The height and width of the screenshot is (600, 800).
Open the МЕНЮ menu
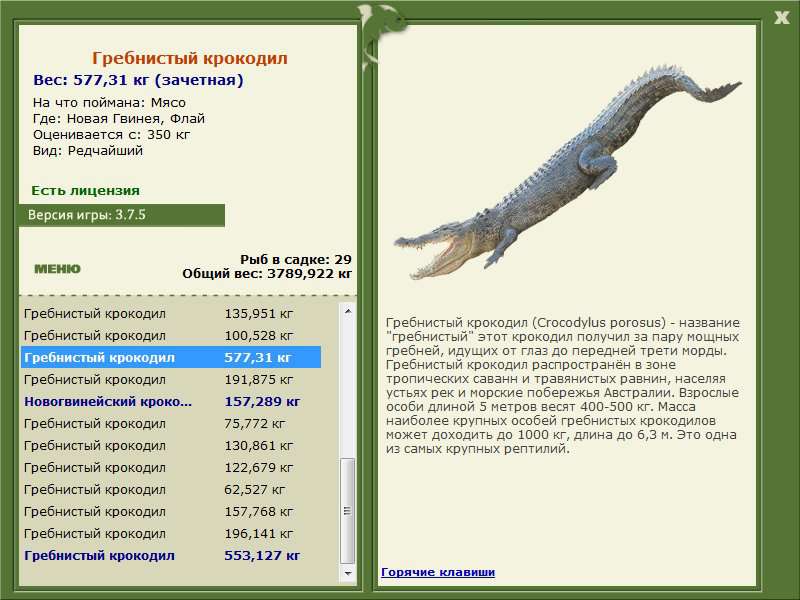pyautogui.click(x=57, y=269)
